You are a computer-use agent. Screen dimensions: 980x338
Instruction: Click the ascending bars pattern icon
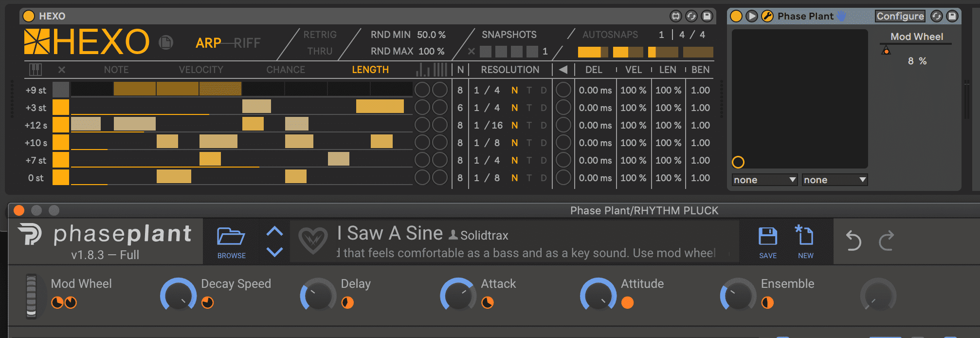click(x=423, y=70)
